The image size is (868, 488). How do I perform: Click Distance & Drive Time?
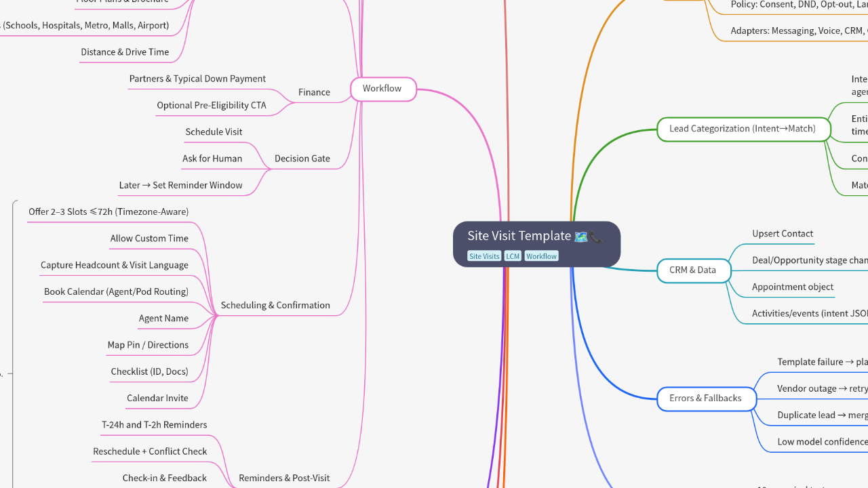[125, 52]
